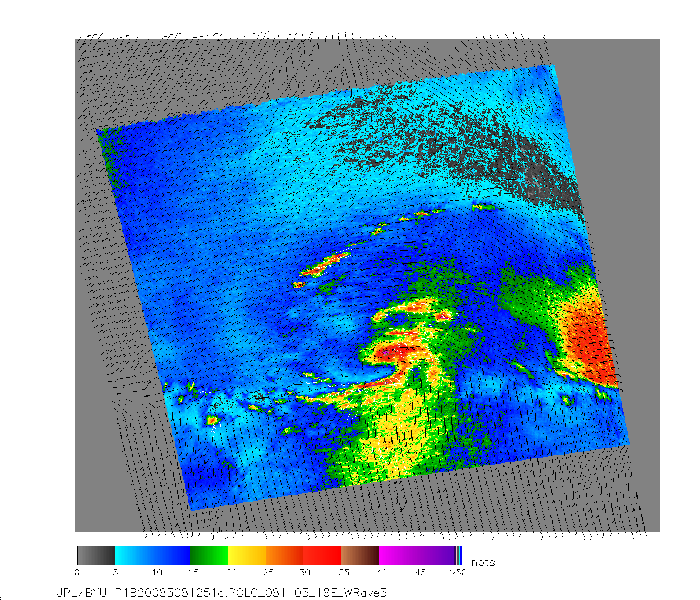This screenshot has width=700, height=600.
Task: Click the '25' scale label
Action: [268, 573]
